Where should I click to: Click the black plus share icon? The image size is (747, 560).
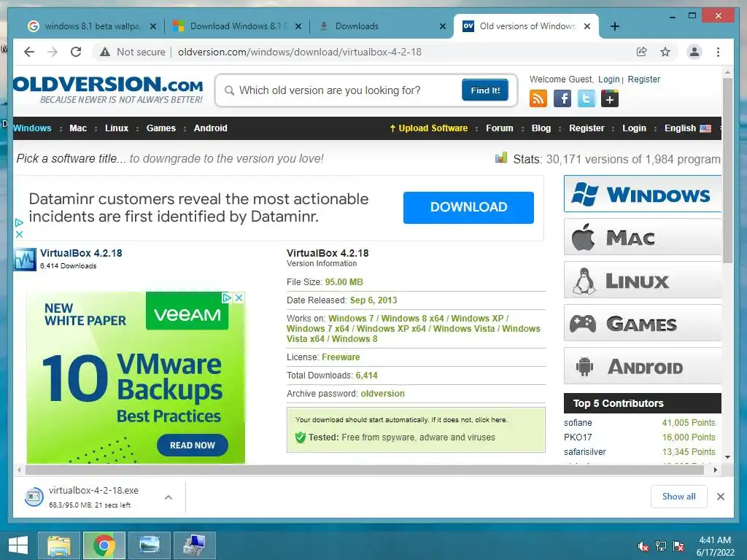click(610, 99)
